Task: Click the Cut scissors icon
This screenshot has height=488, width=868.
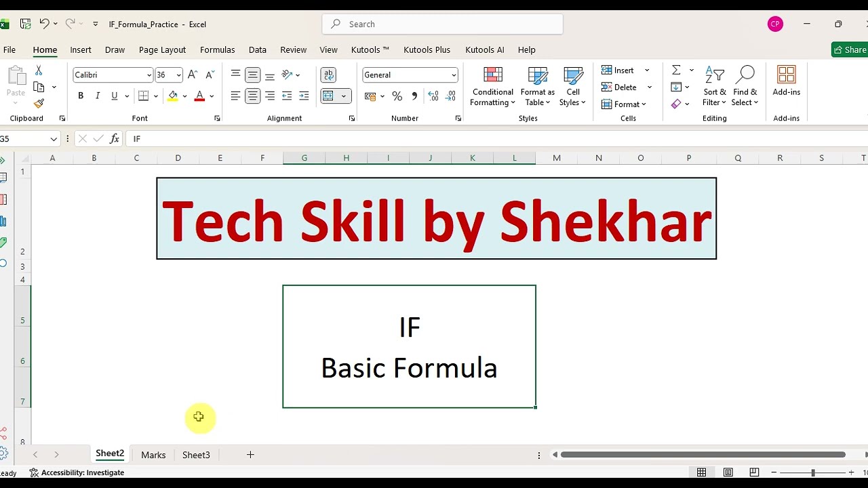Action: (x=39, y=70)
